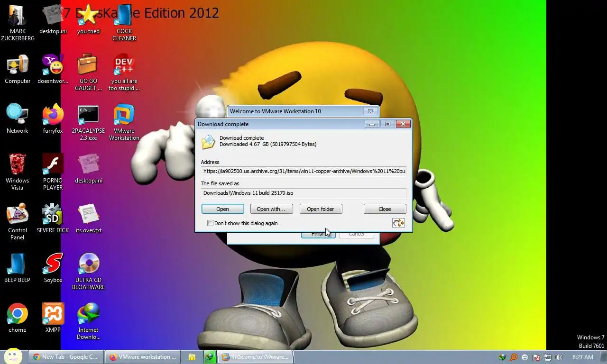
Task: Launch the VMware Workstation desktop shortcut
Action: coord(124,123)
